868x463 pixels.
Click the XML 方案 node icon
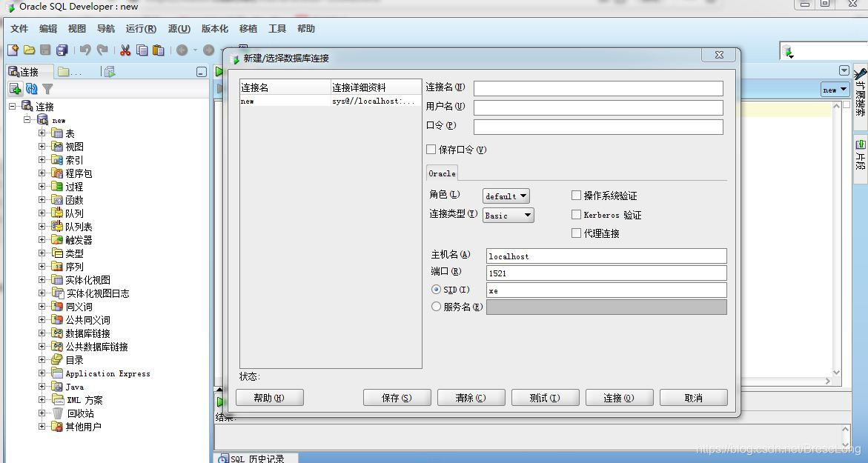58,399
